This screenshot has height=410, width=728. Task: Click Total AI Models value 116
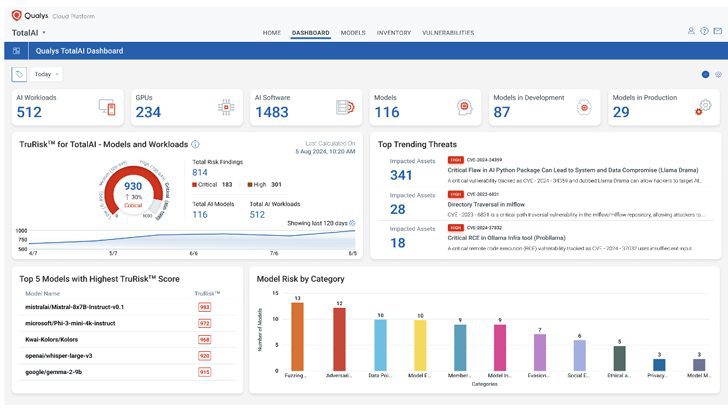pyautogui.click(x=200, y=215)
